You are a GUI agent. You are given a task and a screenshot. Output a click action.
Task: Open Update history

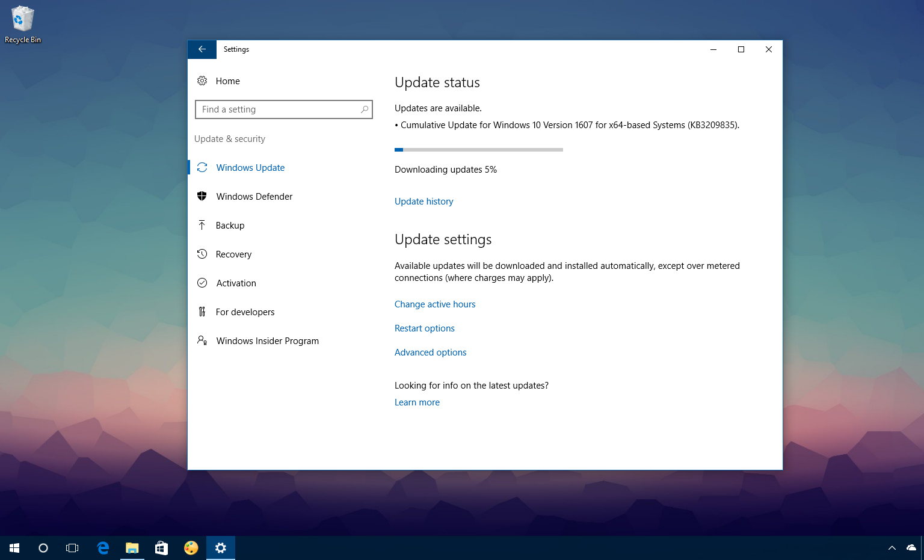click(423, 201)
